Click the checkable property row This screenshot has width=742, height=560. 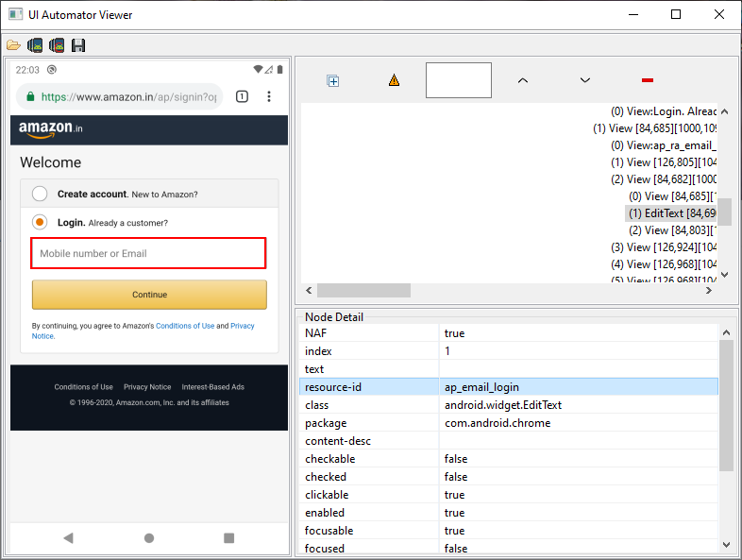[x=509, y=459]
